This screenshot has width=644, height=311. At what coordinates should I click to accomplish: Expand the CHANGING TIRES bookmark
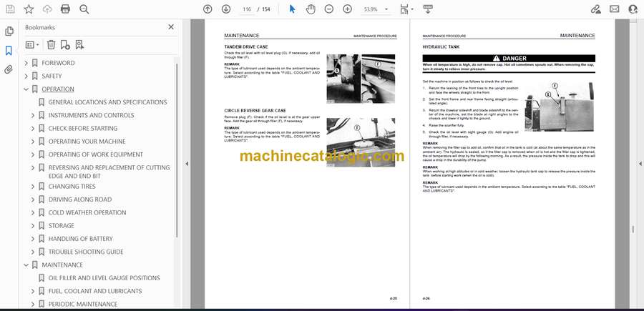coord(33,187)
